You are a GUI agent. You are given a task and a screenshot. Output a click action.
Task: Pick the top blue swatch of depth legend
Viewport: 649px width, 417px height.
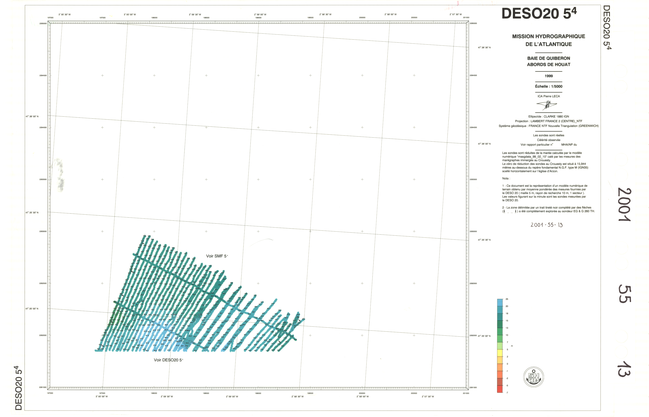click(x=500, y=303)
